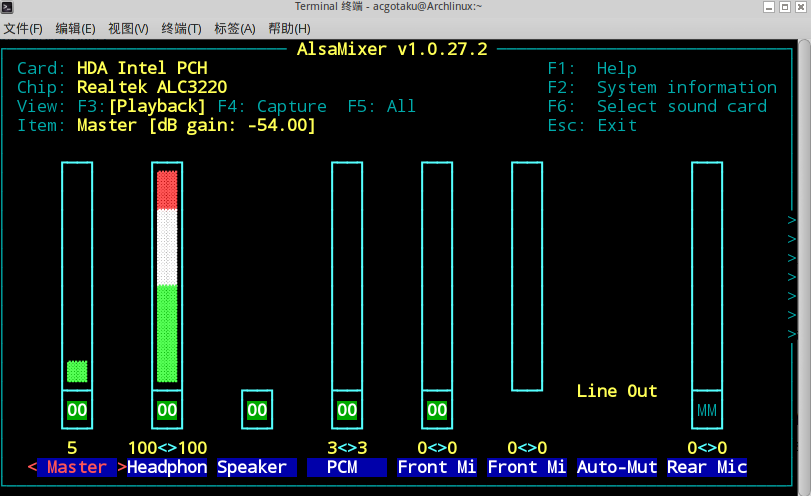Close the Terminal window
811x496 pixels.
800,7
